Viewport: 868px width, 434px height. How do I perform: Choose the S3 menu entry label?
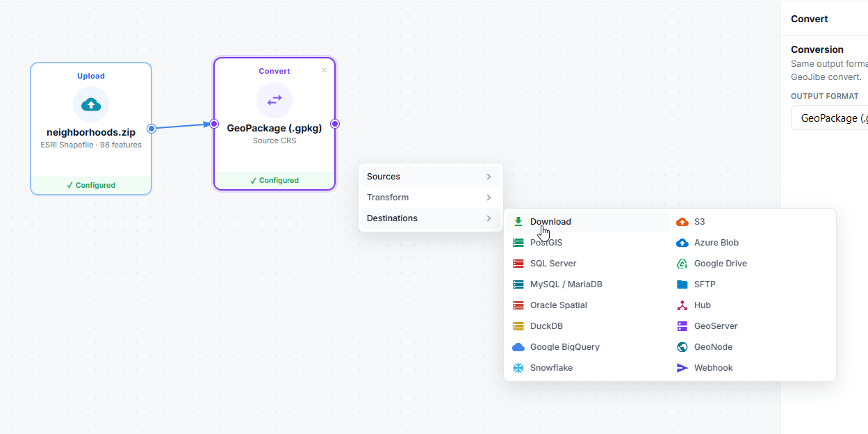699,222
